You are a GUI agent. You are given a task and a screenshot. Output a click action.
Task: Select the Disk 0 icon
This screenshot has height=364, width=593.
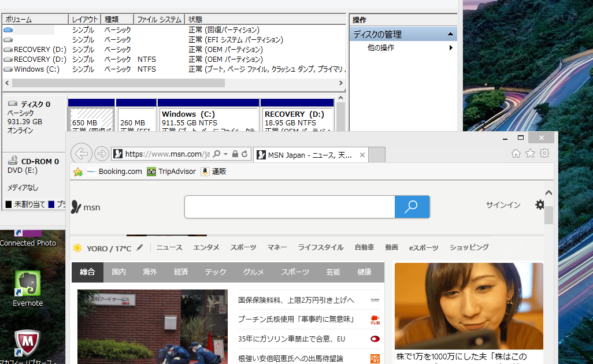(x=13, y=103)
